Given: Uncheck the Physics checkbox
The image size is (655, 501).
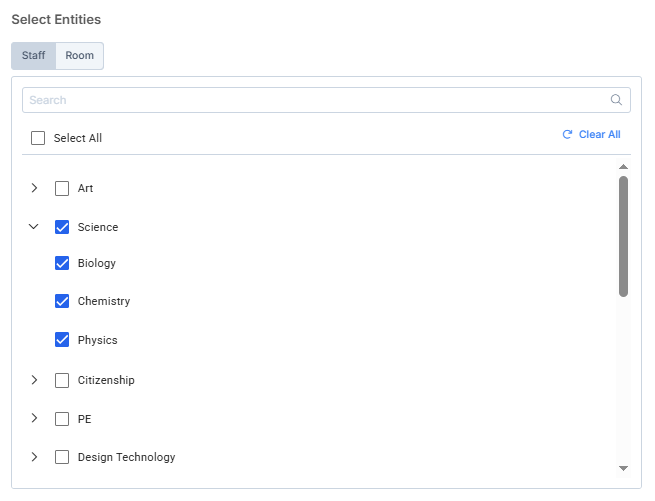Looking at the screenshot, I should coord(62,340).
